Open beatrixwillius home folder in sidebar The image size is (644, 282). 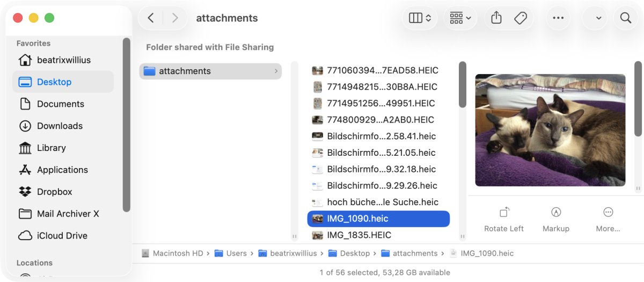point(63,60)
